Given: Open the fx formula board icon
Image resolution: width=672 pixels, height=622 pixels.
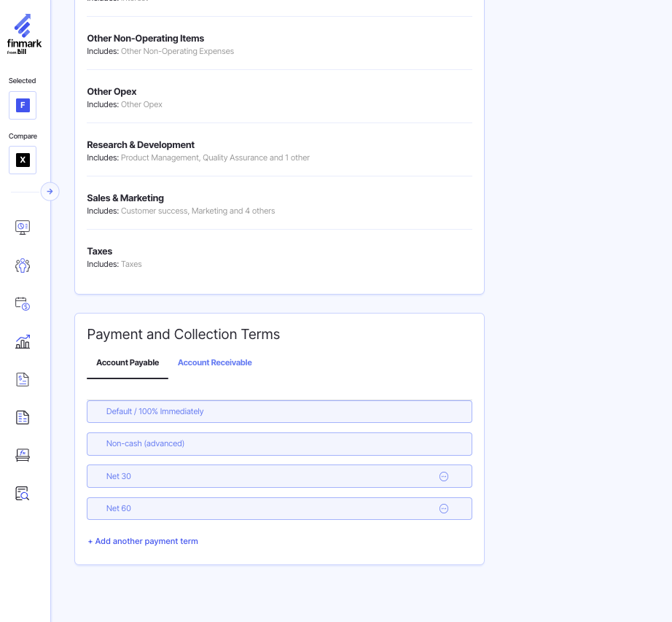Looking at the screenshot, I should point(23,455).
